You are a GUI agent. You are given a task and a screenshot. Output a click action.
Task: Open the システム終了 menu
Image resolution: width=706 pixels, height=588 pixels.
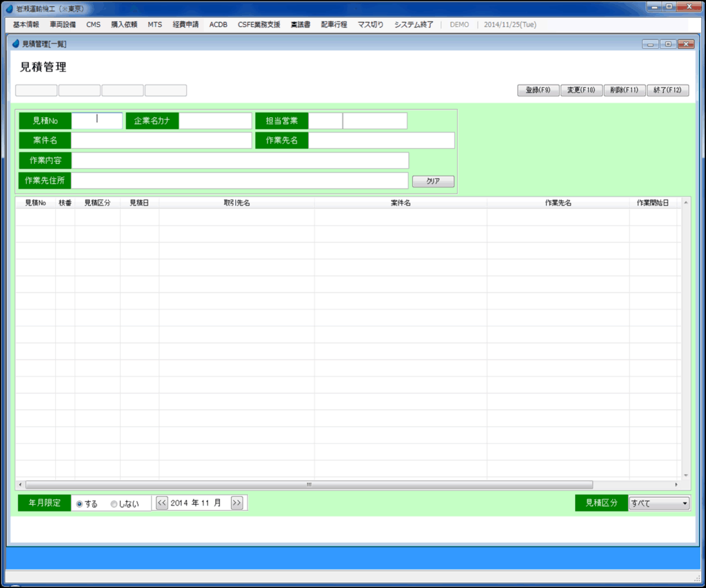414,24
